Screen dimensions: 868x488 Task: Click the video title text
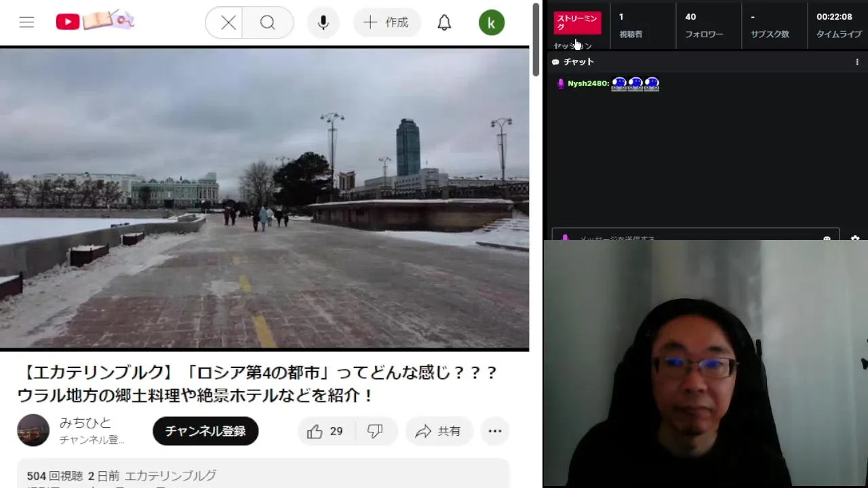258,384
